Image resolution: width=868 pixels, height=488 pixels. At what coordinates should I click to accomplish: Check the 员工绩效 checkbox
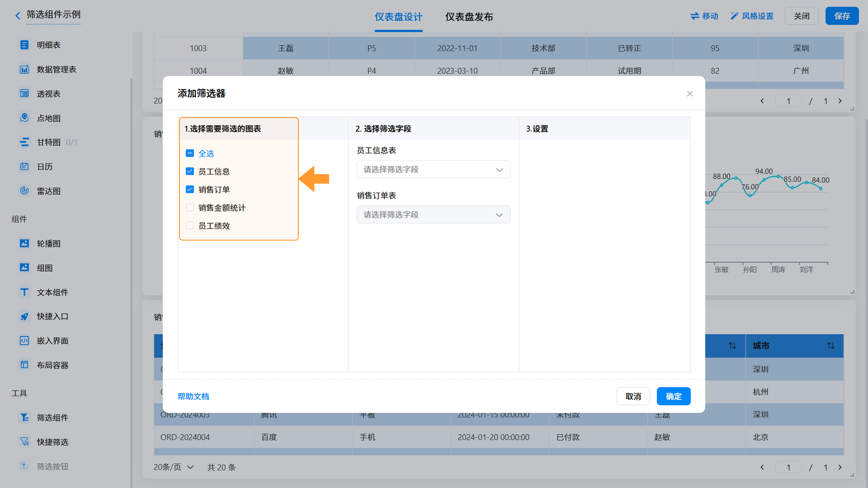[x=190, y=225]
